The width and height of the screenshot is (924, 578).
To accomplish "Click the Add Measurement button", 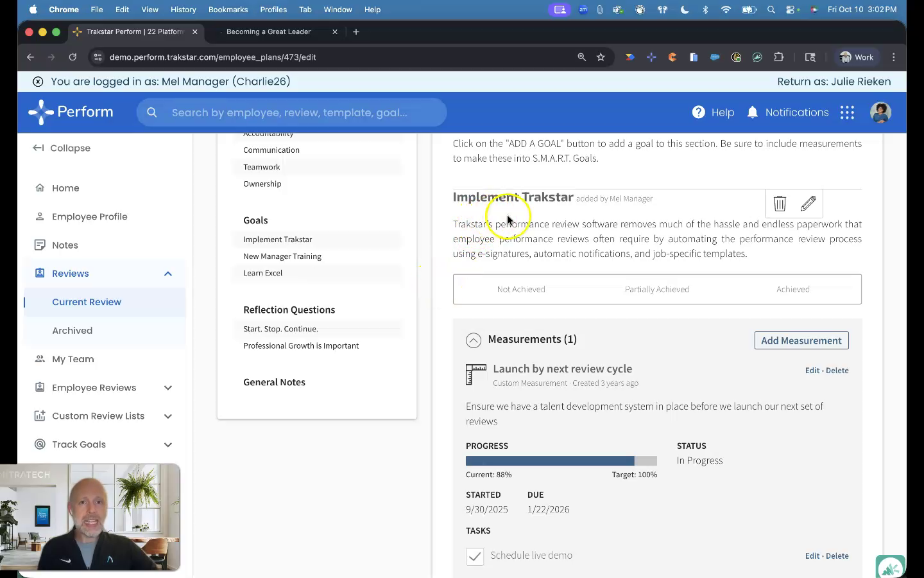I will [801, 340].
